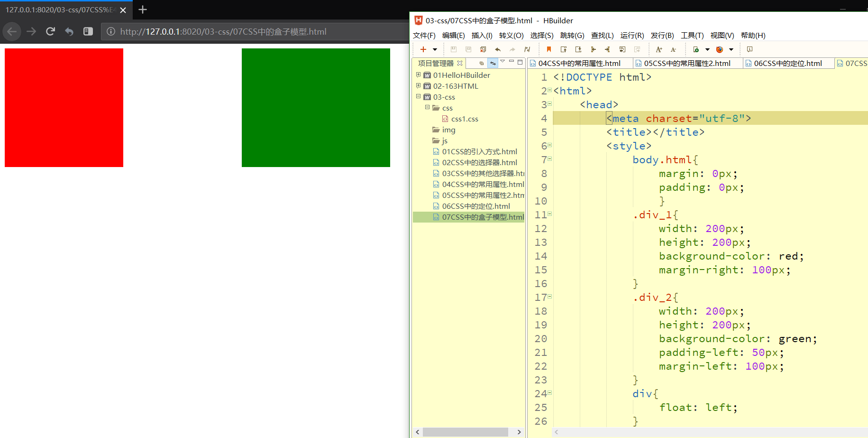This screenshot has height=438, width=868.
Task: Click the green Run play icon
Action: pyautogui.click(x=696, y=49)
